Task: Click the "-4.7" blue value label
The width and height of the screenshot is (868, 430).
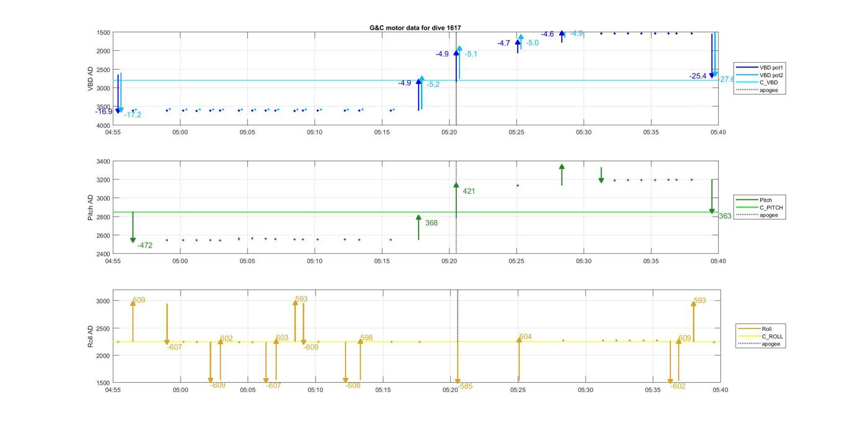Action: click(x=503, y=43)
